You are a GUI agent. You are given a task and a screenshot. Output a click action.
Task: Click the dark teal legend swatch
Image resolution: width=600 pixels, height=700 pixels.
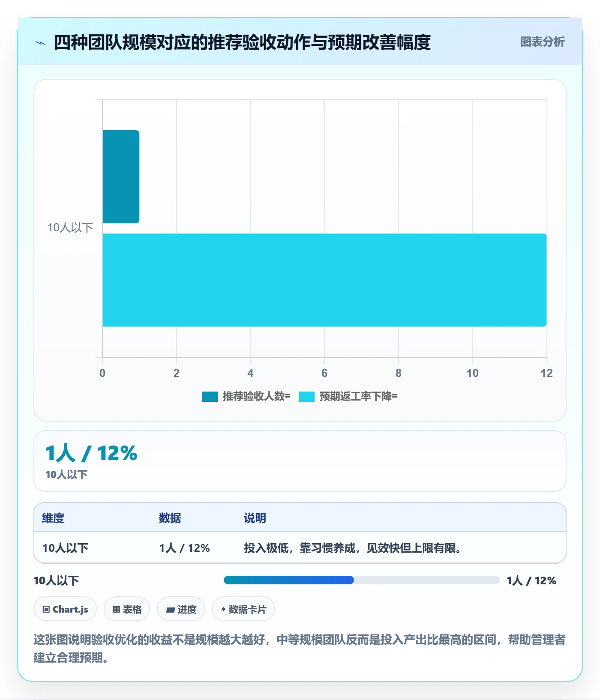coord(210,397)
